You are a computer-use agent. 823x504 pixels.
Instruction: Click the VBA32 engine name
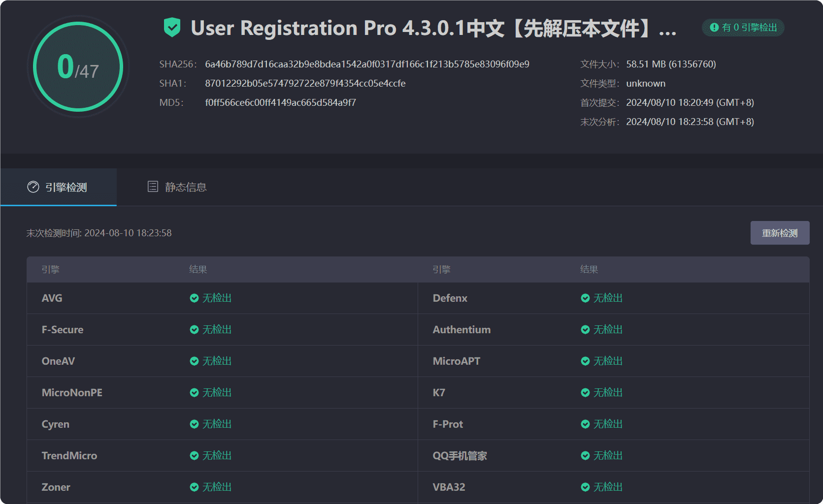449,487
